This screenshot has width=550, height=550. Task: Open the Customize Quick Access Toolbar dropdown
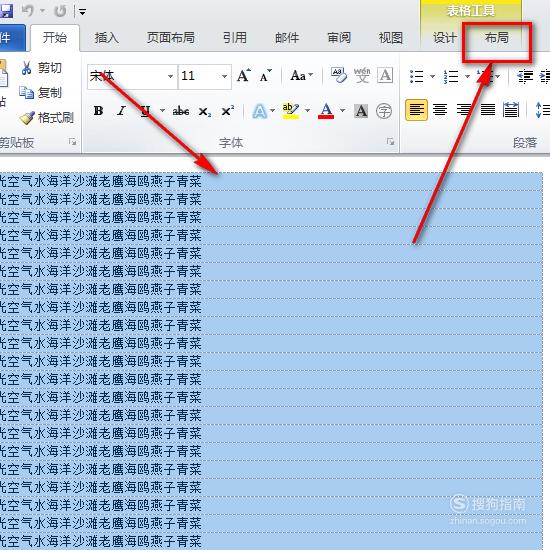[x=82, y=12]
